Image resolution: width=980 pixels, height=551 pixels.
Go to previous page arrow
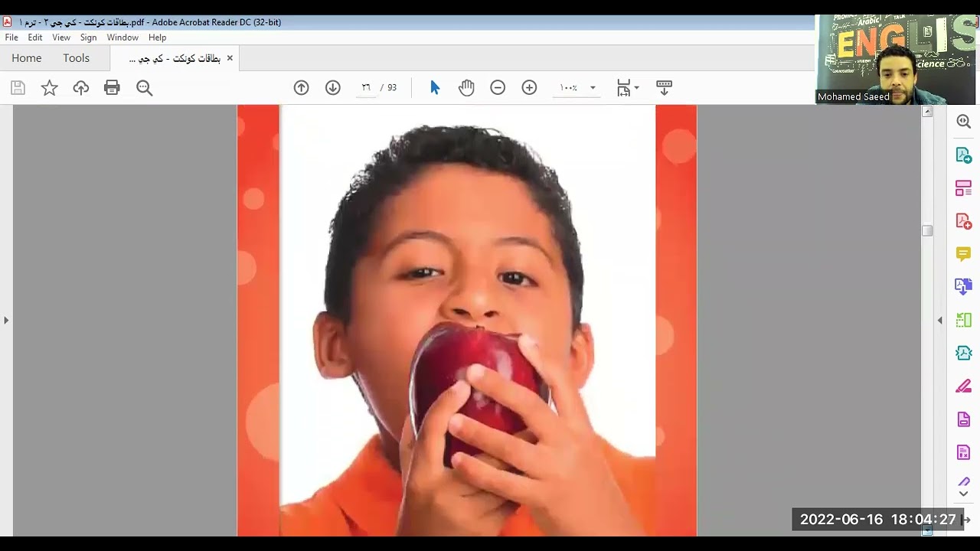[x=302, y=88]
